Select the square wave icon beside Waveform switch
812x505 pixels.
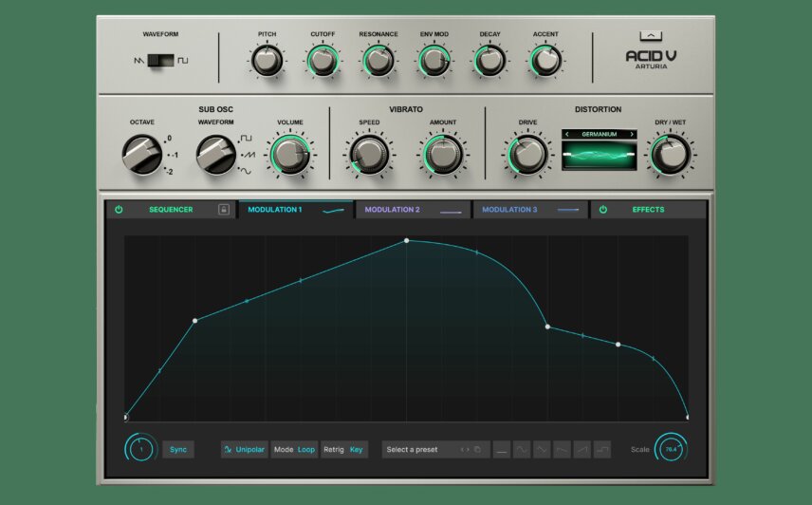(x=183, y=61)
